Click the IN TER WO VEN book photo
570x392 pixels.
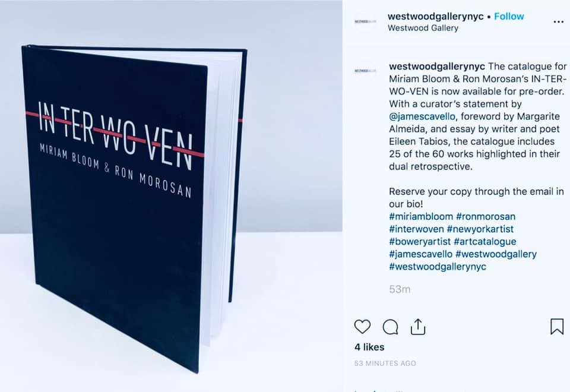click(x=171, y=196)
